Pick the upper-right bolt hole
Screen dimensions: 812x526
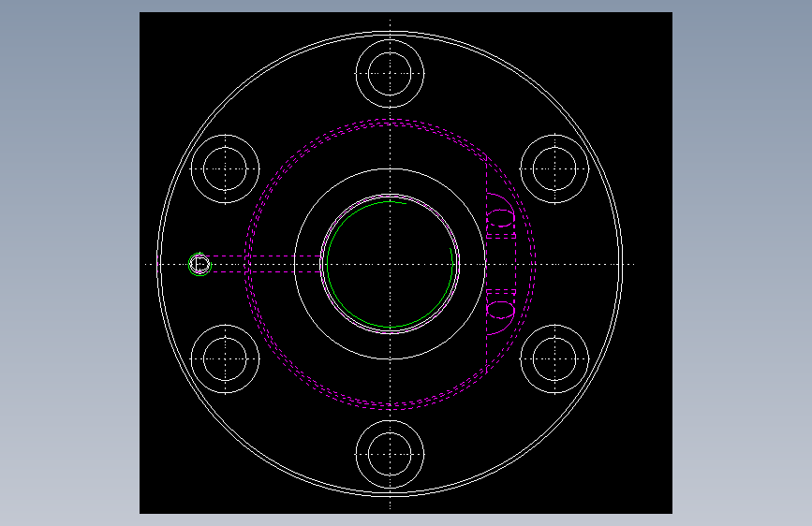[x=554, y=168]
